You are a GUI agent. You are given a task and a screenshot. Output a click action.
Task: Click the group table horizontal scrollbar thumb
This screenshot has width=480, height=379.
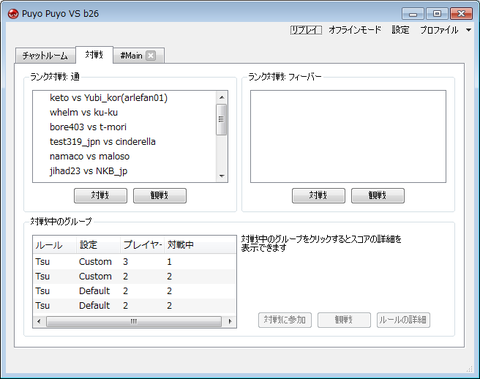(134, 321)
